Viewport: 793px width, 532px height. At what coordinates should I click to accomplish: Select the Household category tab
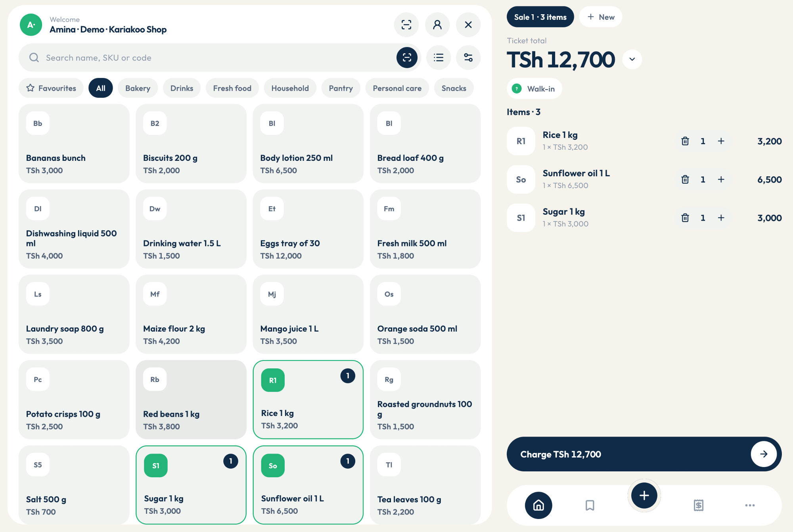pyautogui.click(x=290, y=88)
